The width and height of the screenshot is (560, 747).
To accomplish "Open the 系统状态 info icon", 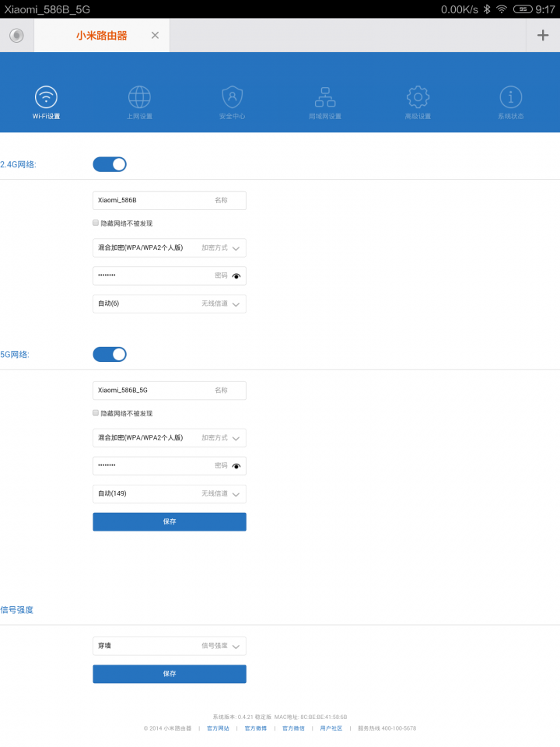I will [511, 97].
